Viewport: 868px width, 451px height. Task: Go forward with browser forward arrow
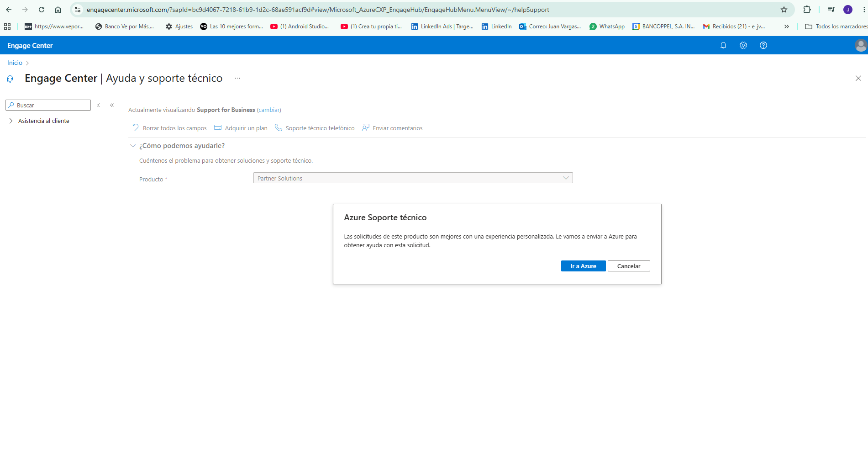25,10
